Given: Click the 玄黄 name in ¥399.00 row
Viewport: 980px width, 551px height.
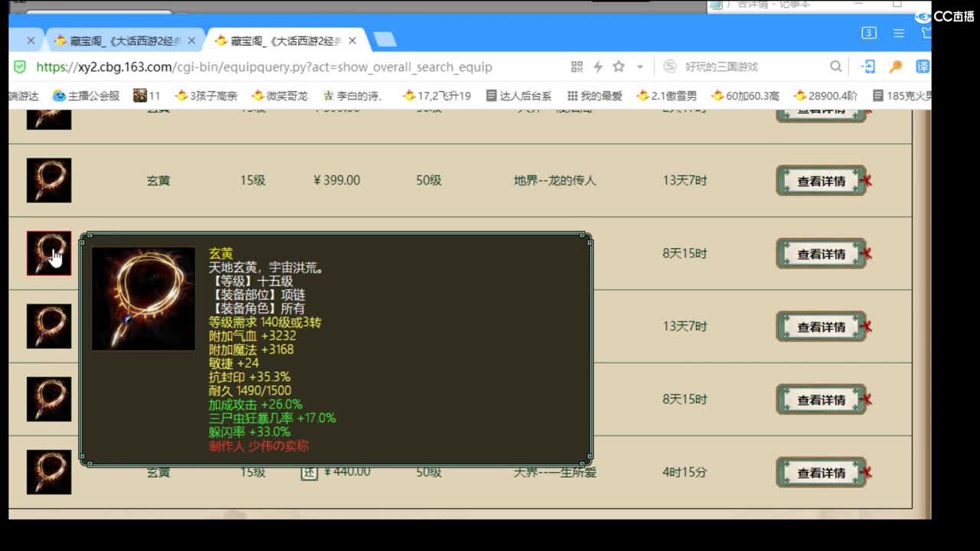Looking at the screenshot, I should tap(158, 181).
